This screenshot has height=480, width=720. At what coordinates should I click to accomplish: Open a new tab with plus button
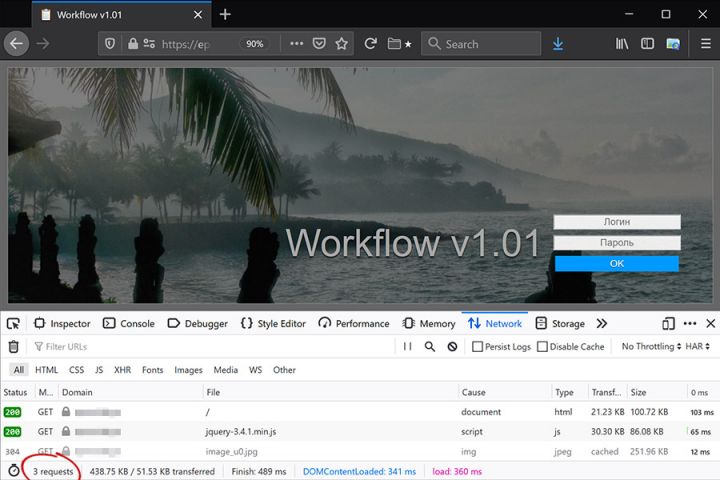pos(225,14)
